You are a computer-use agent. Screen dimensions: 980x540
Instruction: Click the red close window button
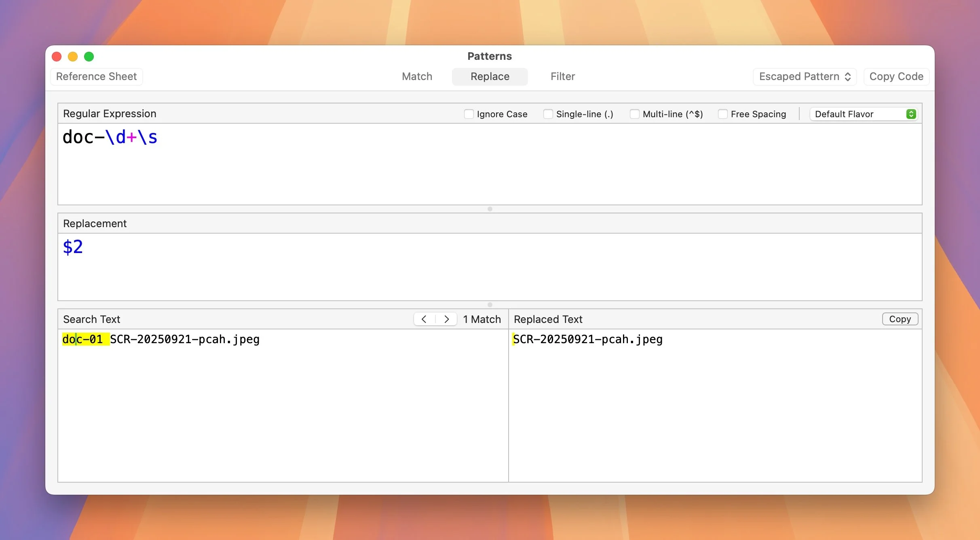pos(57,57)
